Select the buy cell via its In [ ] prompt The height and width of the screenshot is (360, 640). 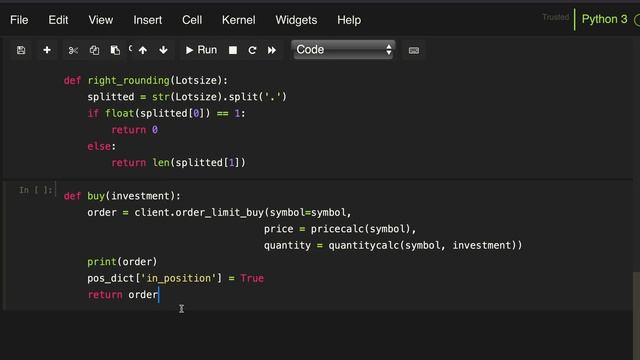click(x=36, y=190)
